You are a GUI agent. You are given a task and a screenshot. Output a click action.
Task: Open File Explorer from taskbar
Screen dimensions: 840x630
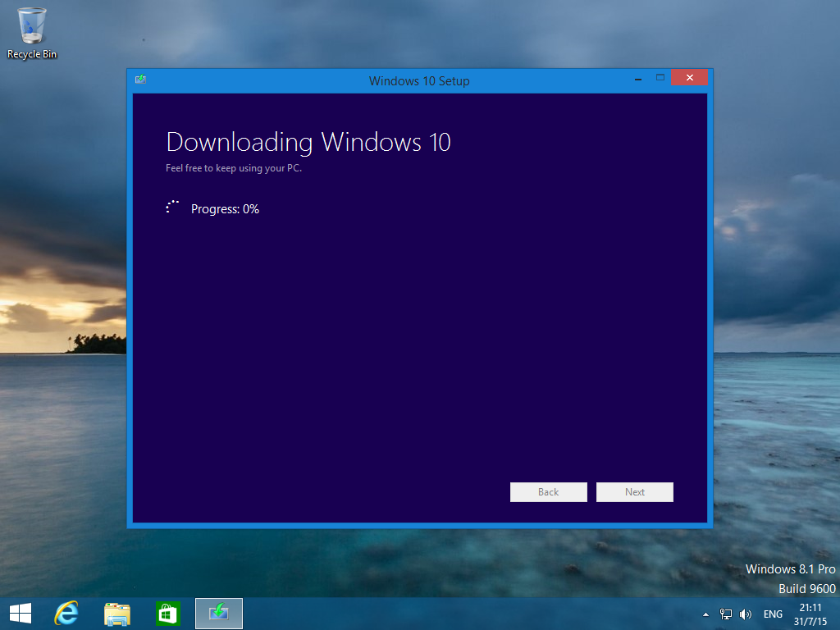coord(117,614)
